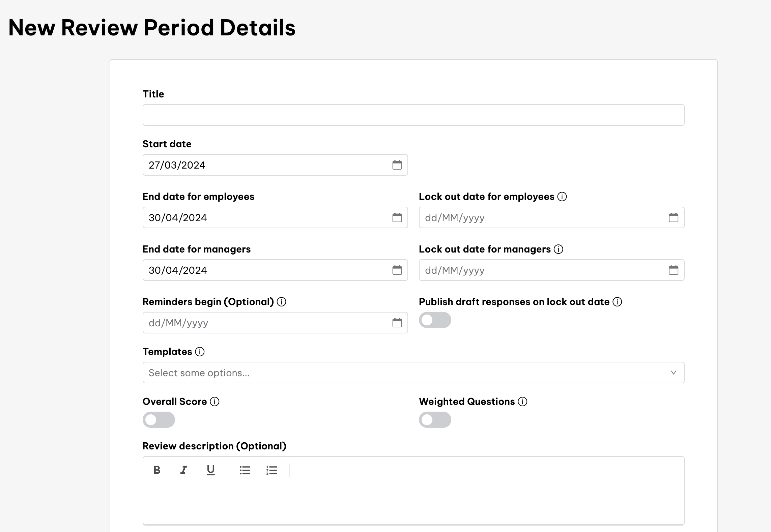Click End date for managers date field
The image size is (771, 532).
tap(275, 270)
